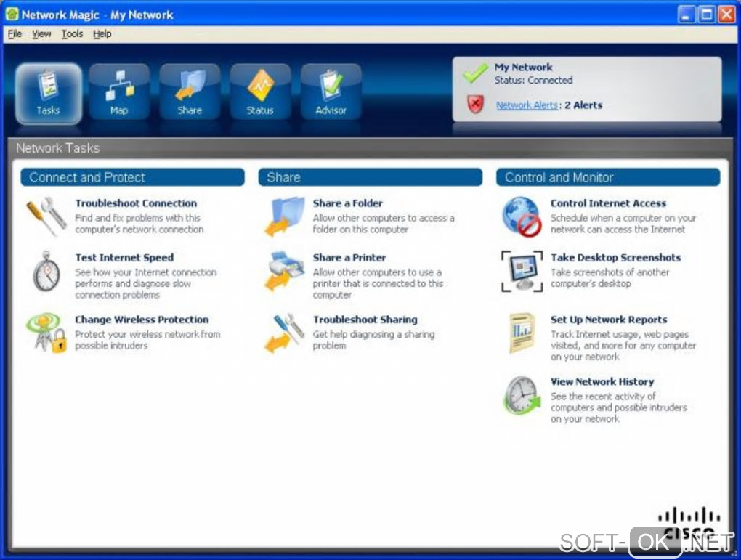Open View Network History task
Image resolution: width=741 pixels, height=560 pixels.
(x=602, y=381)
